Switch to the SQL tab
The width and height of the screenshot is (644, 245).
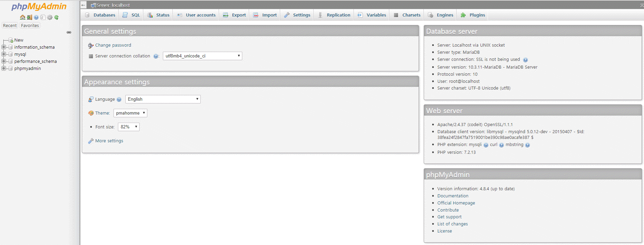[131, 15]
